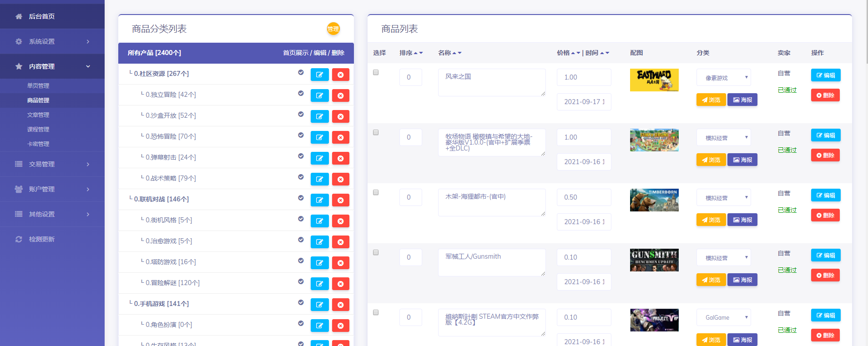The width and height of the screenshot is (868, 346).
Task: Open category dropdown for 风来之国 (像素游戏)
Action: [x=723, y=77]
